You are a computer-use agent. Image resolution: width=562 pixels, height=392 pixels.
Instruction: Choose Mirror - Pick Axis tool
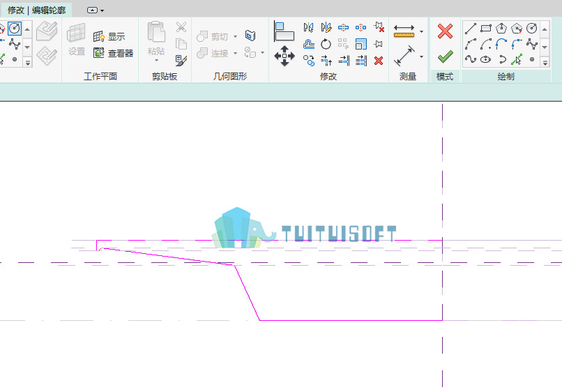click(x=308, y=27)
